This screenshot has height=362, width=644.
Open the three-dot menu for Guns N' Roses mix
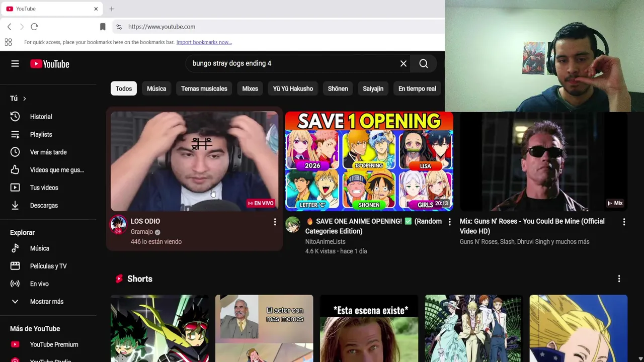tap(624, 222)
